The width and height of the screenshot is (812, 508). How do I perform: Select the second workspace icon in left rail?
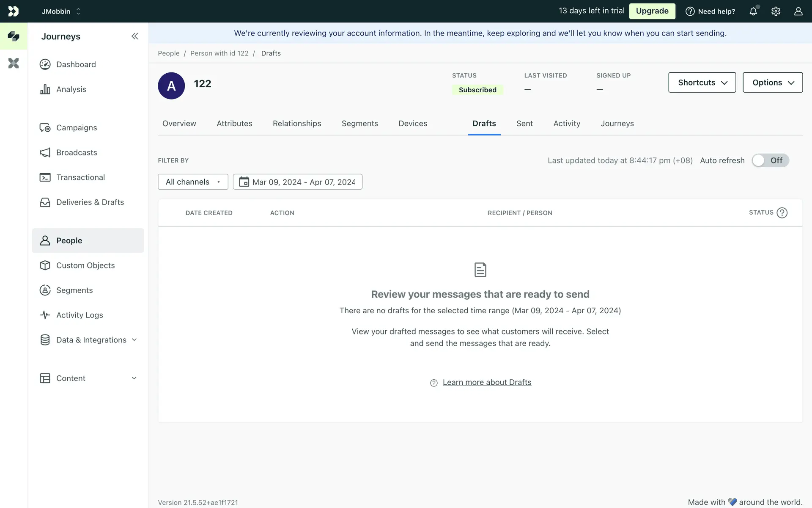(14, 63)
